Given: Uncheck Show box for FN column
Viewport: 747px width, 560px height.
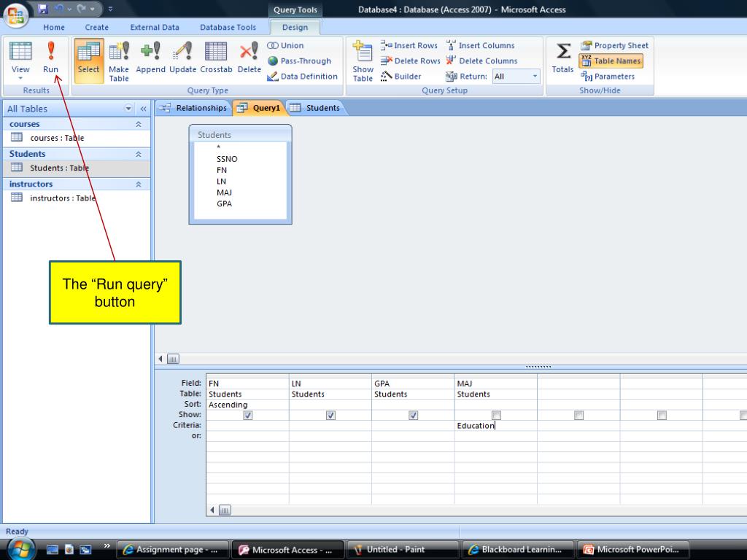Looking at the screenshot, I should [248, 415].
